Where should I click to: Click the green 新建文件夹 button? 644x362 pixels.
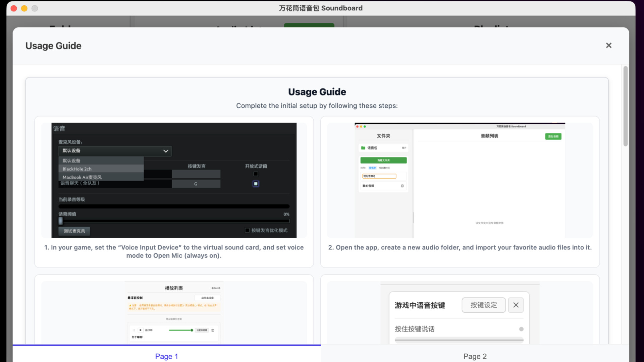click(383, 160)
